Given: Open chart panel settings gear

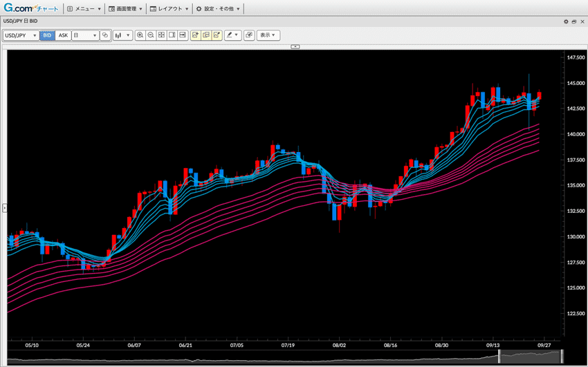Looking at the screenshot, I should pyautogui.click(x=567, y=21).
